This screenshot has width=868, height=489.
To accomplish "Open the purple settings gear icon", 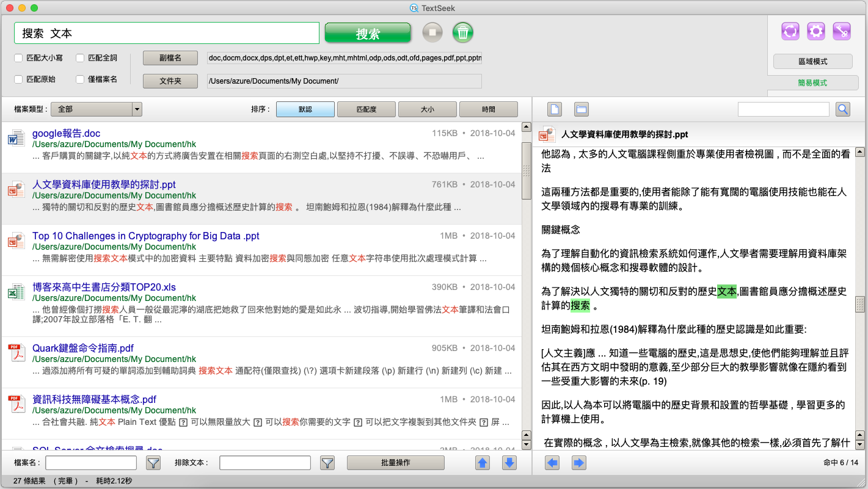I will tap(816, 31).
